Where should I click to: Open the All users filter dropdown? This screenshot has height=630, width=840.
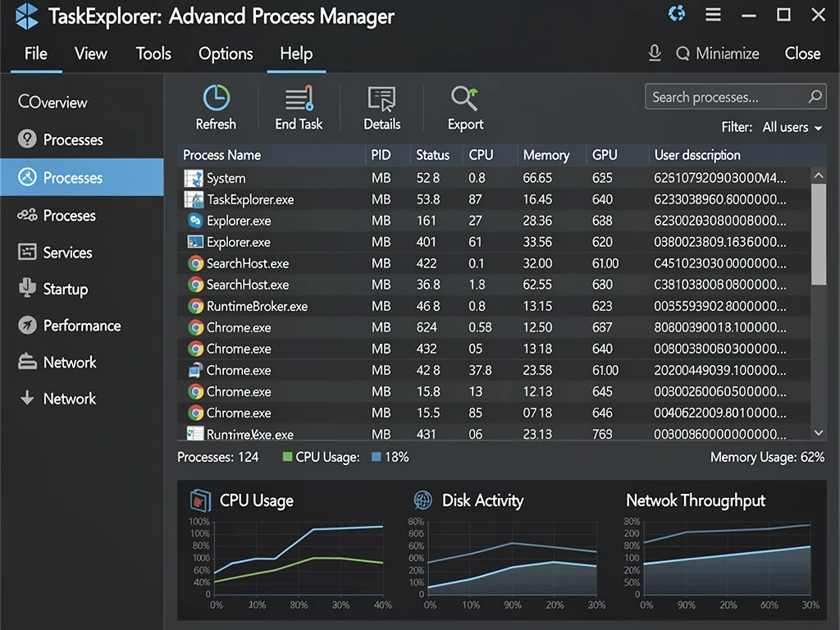pyautogui.click(x=792, y=127)
